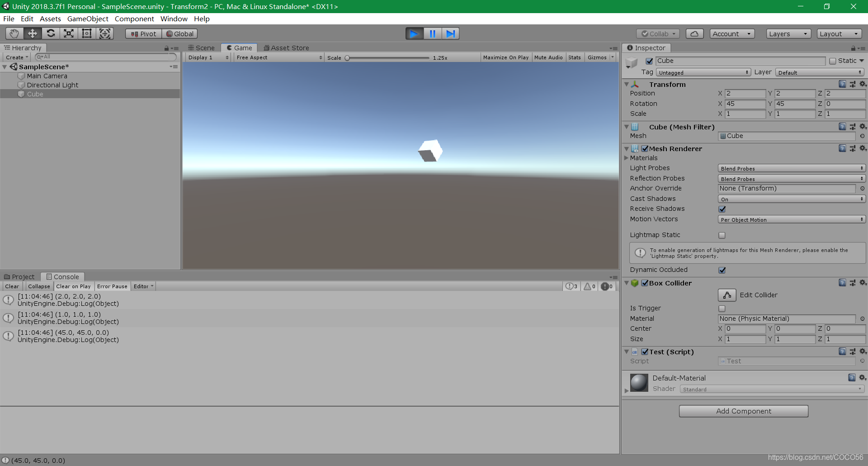
Task: Select Main Camera in Hierarchy
Action: click(47, 76)
